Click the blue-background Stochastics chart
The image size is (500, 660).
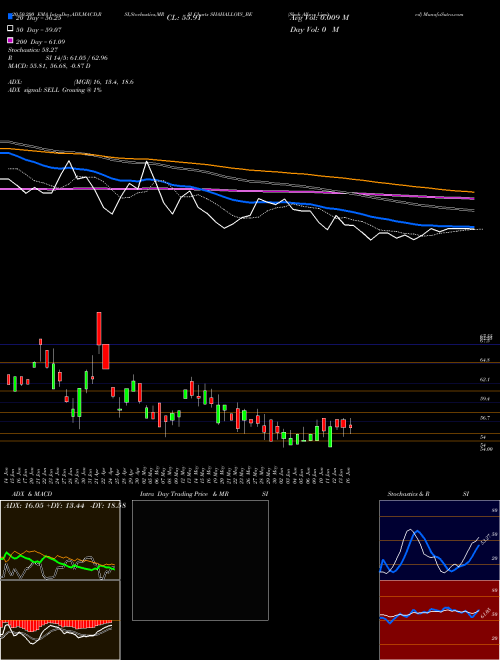click(439, 540)
